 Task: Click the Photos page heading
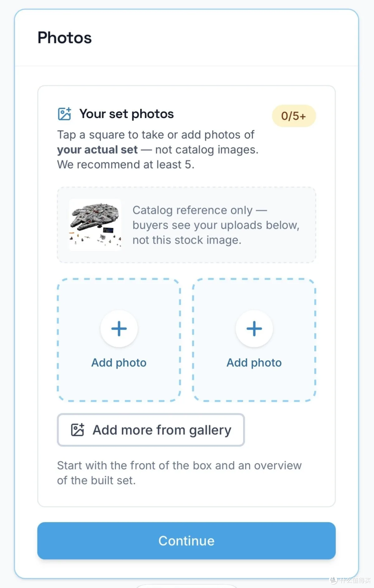65,38
